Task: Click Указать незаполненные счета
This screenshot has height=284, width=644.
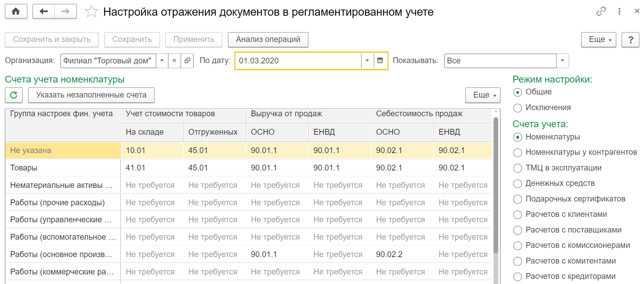Action: click(91, 95)
